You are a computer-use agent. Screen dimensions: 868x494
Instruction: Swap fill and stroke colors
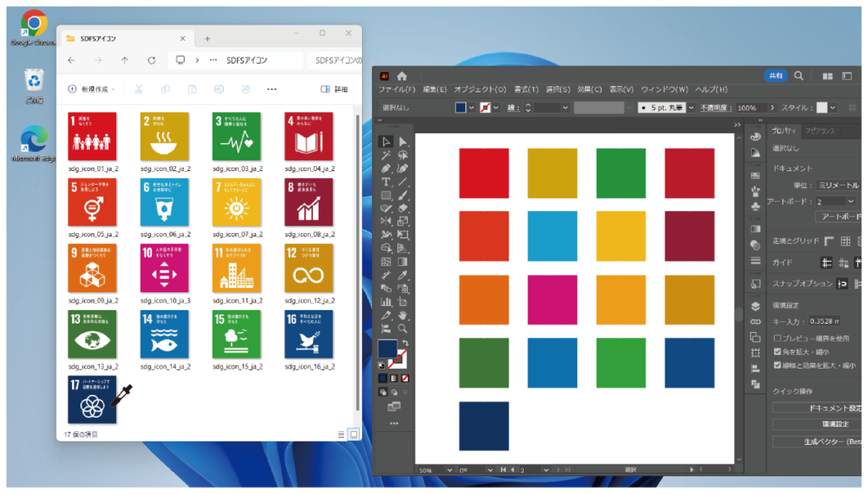coord(405,342)
